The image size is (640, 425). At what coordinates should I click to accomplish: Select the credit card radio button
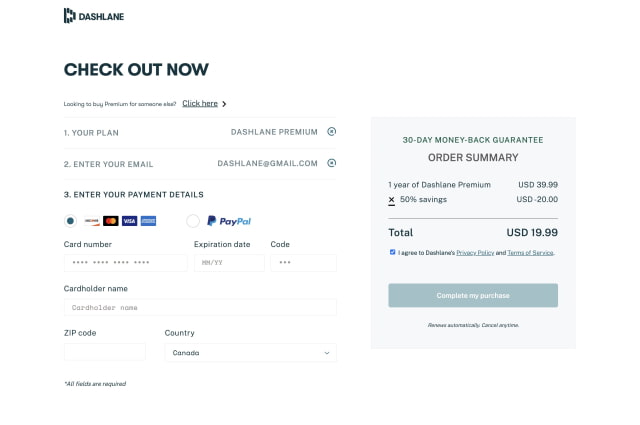pyautogui.click(x=70, y=221)
